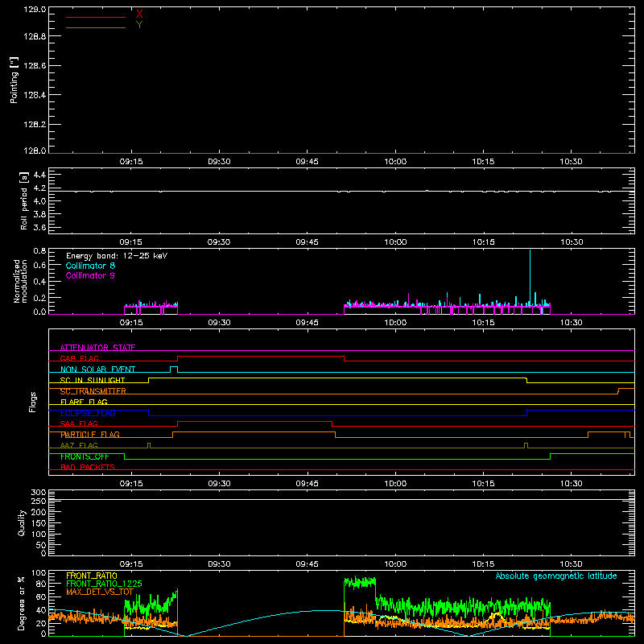Click the '0.4' modulation tick label
The width and height of the screenshot is (644, 644).
tap(39, 282)
